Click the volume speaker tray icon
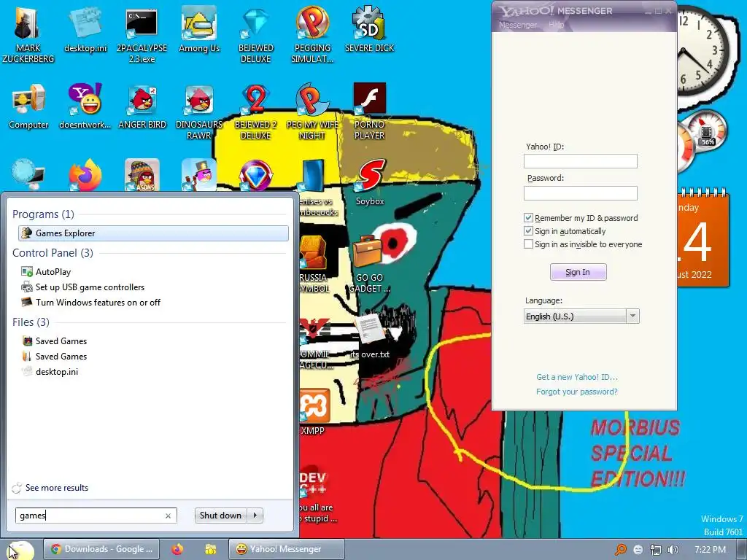 pyautogui.click(x=673, y=550)
